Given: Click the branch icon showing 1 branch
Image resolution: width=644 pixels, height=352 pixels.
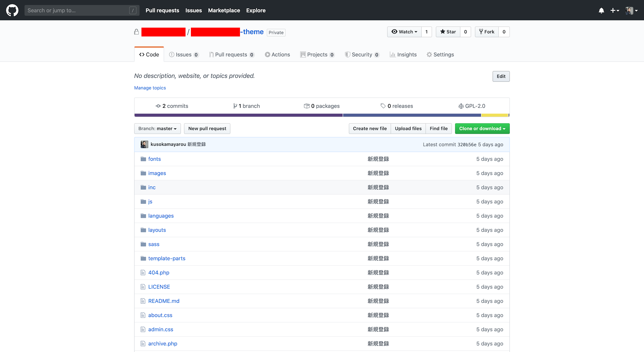Looking at the screenshot, I should 235,106.
